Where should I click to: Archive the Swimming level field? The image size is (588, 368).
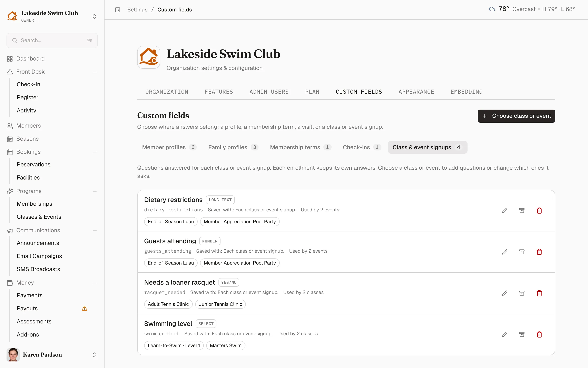[x=522, y=334]
